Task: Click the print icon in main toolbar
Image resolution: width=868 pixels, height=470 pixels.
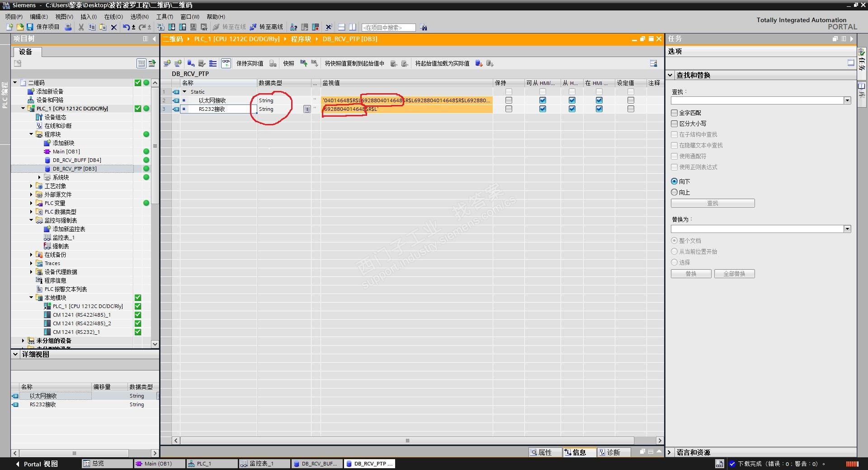Action: click(68, 27)
